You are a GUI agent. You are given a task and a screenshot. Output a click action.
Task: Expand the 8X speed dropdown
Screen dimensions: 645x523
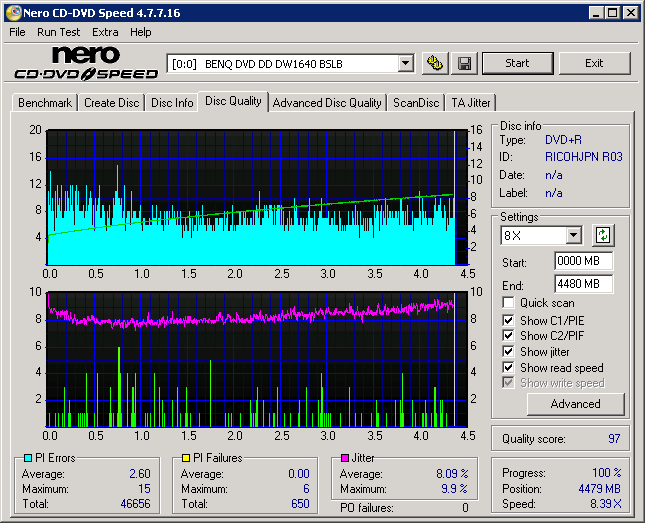tap(573, 236)
